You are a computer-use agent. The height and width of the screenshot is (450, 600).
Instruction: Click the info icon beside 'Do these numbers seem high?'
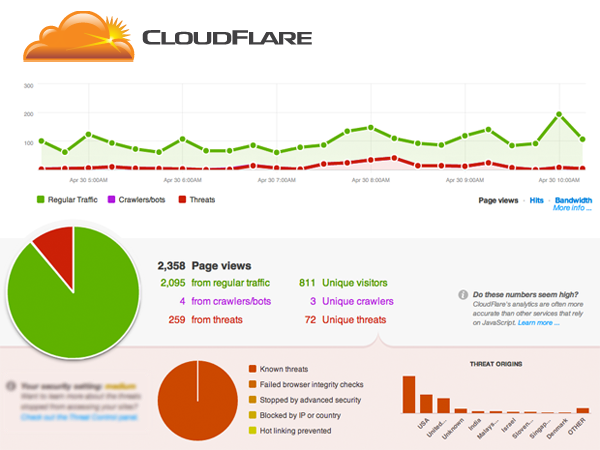(x=462, y=295)
